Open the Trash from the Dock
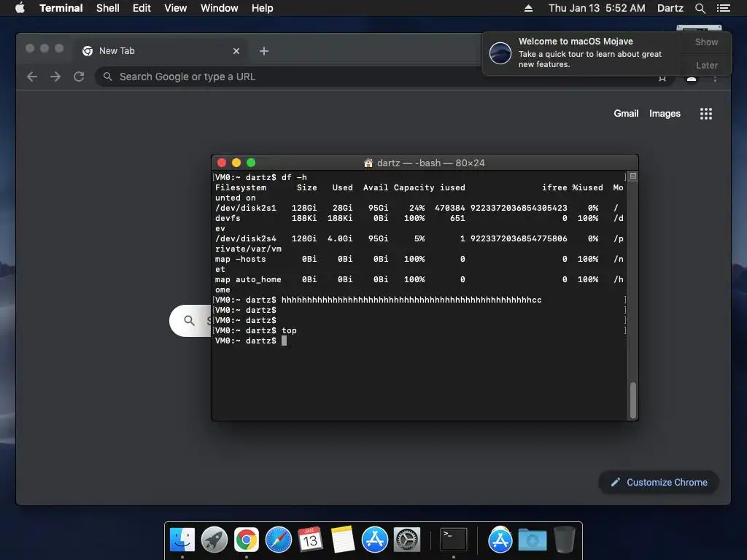This screenshot has height=560, width=747. (x=564, y=540)
